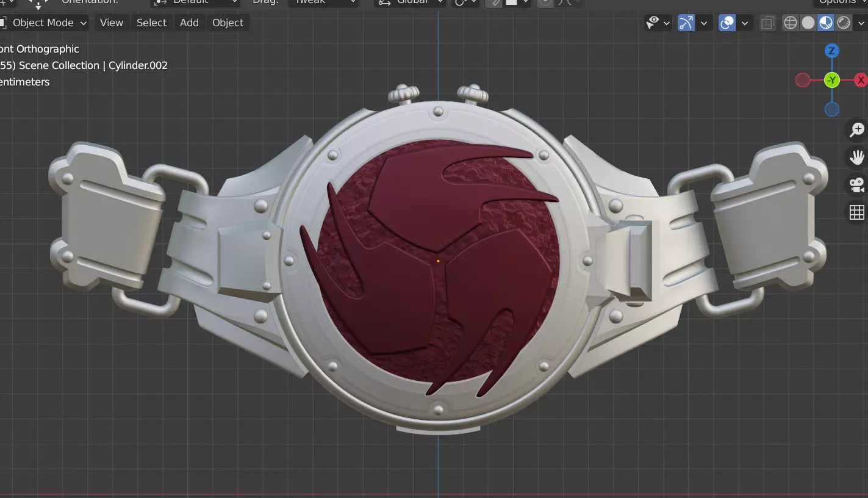Switch to rendered viewport shading
Viewport: 868px width, 498px height.
tap(844, 23)
